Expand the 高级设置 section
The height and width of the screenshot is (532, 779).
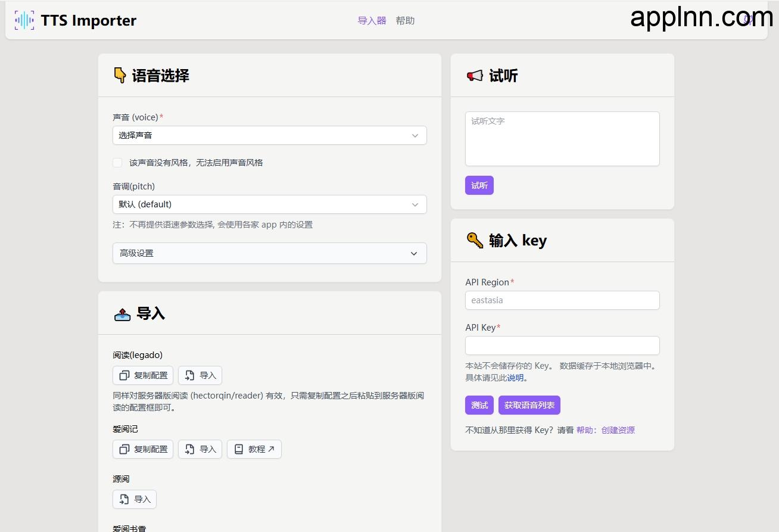tap(270, 253)
